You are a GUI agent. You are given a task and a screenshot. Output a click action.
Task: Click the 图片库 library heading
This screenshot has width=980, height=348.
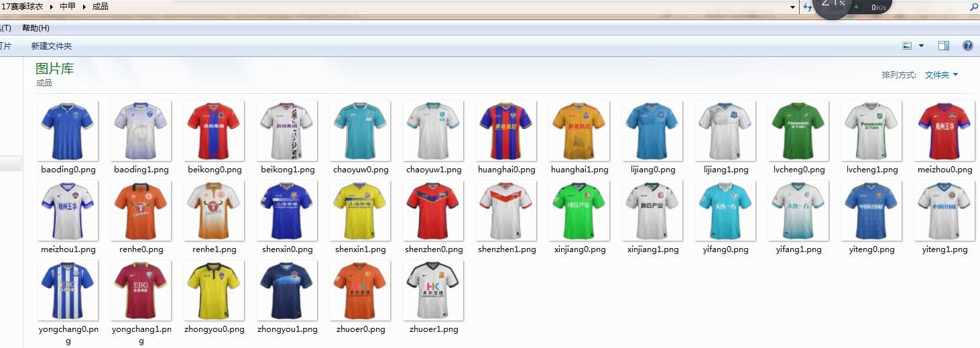[55, 68]
